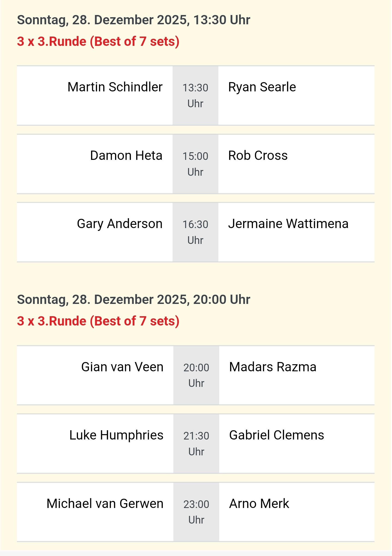This screenshot has width=392, height=556.
Task: Open Damon Heta's player entry
Action: coord(126,156)
